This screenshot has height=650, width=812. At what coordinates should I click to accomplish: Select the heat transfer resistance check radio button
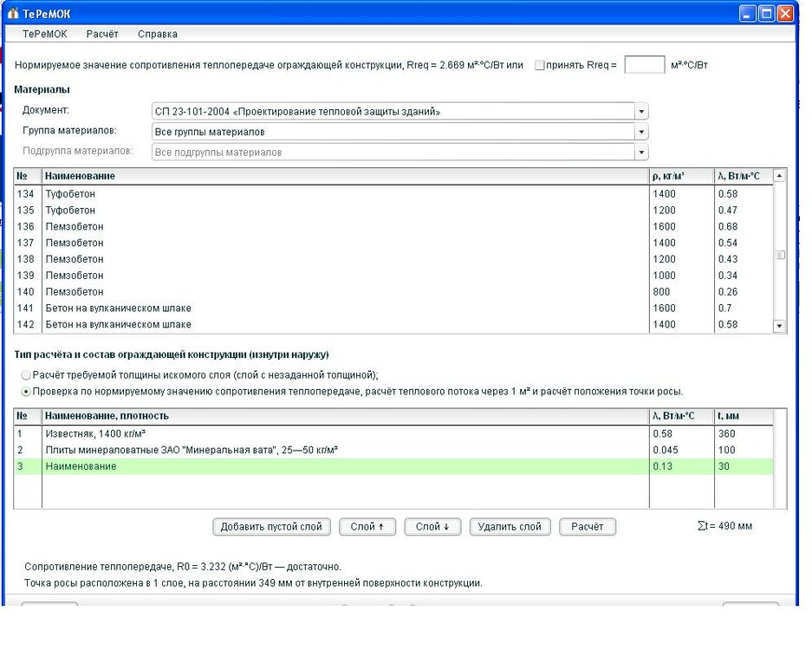(26, 391)
